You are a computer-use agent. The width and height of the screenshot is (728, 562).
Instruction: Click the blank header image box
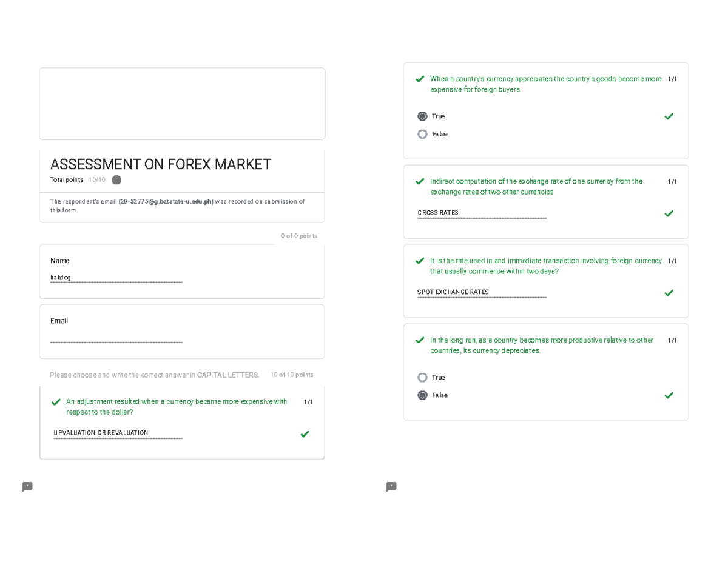click(x=182, y=104)
